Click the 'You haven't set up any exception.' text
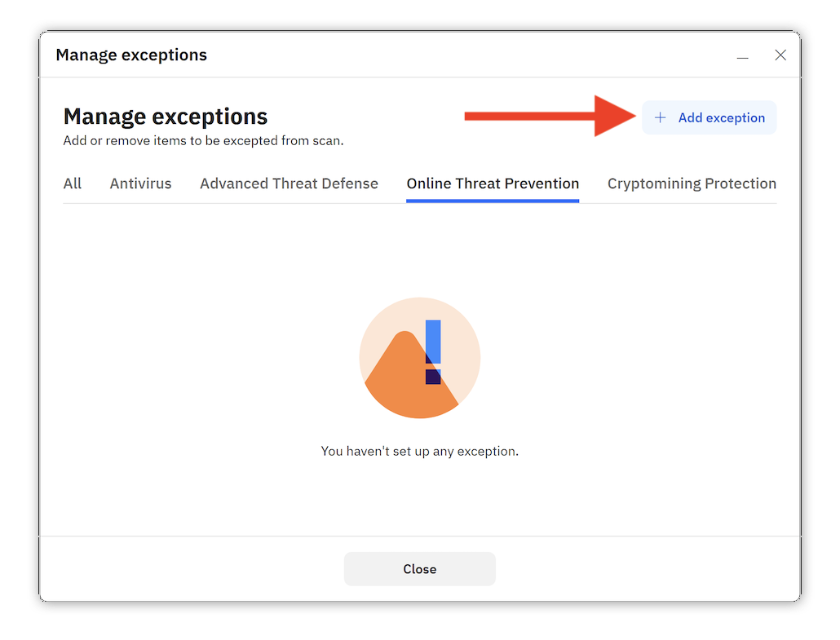This screenshot has height=640, width=840. pos(419,452)
